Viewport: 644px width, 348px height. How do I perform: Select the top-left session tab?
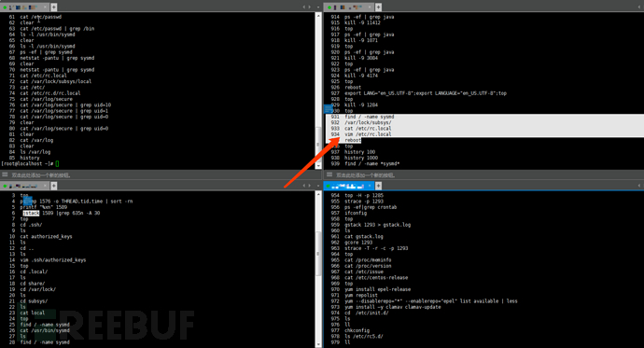click(x=24, y=7)
